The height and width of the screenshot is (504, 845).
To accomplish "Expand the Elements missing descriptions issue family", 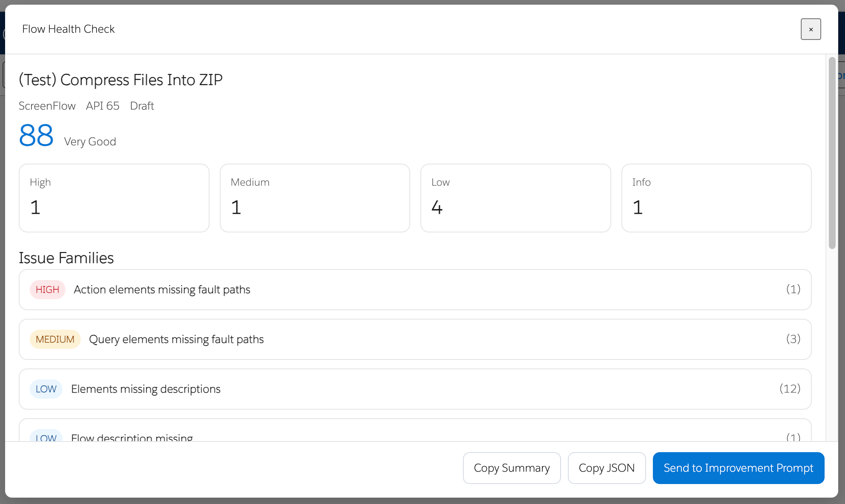I will click(414, 389).
